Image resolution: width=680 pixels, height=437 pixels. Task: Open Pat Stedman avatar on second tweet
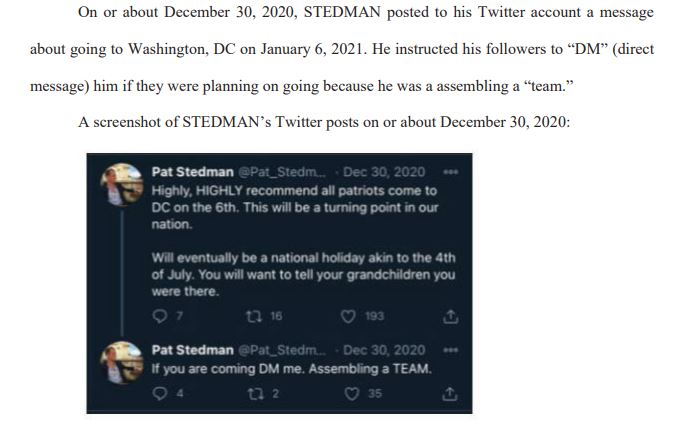point(122,362)
